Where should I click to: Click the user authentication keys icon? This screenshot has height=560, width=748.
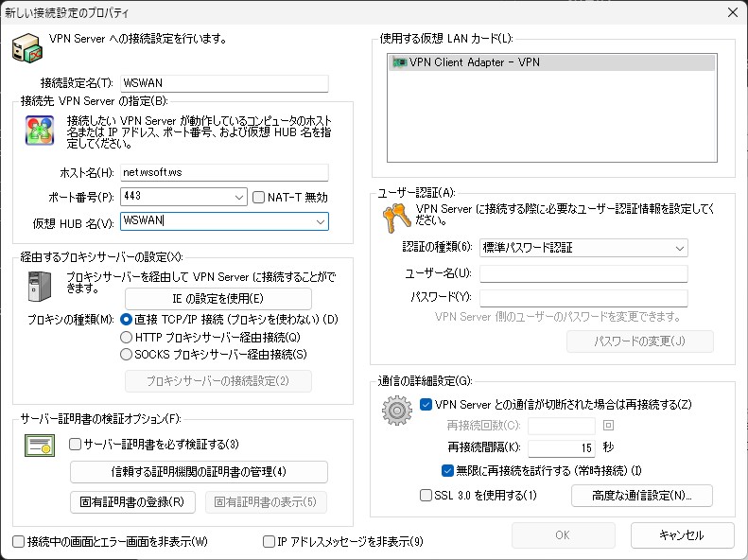pos(396,218)
